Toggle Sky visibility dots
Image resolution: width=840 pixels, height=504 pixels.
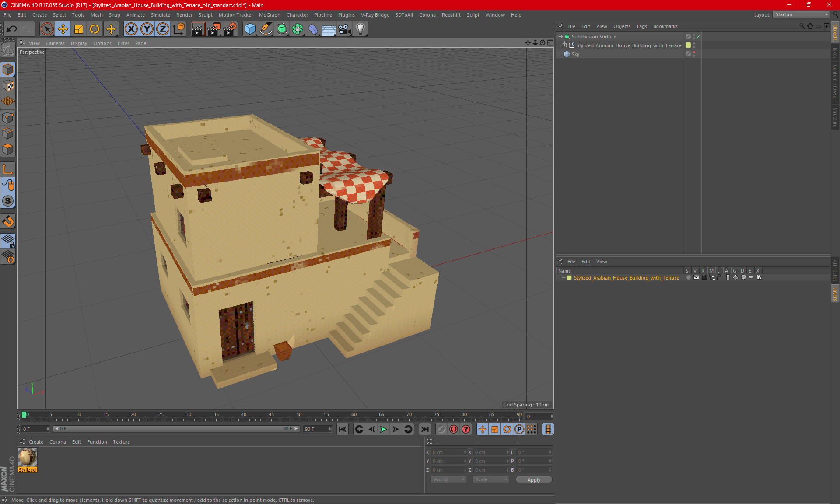coord(694,54)
